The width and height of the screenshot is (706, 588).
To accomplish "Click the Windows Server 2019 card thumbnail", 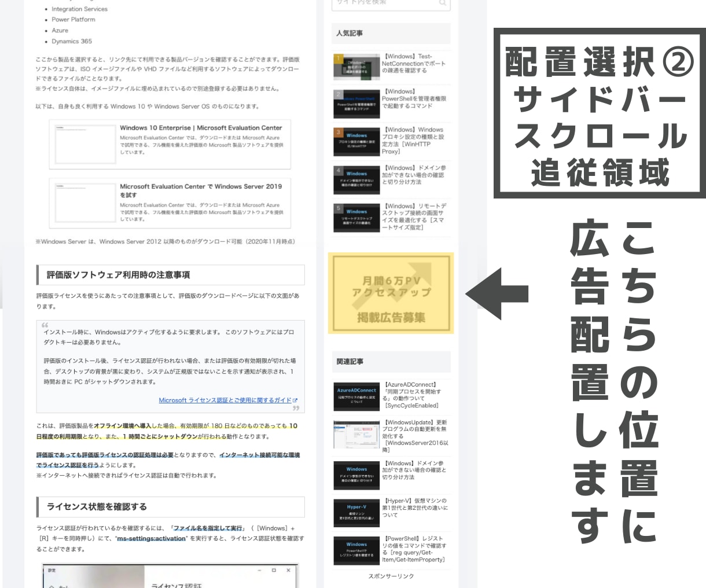I will click(x=85, y=203).
